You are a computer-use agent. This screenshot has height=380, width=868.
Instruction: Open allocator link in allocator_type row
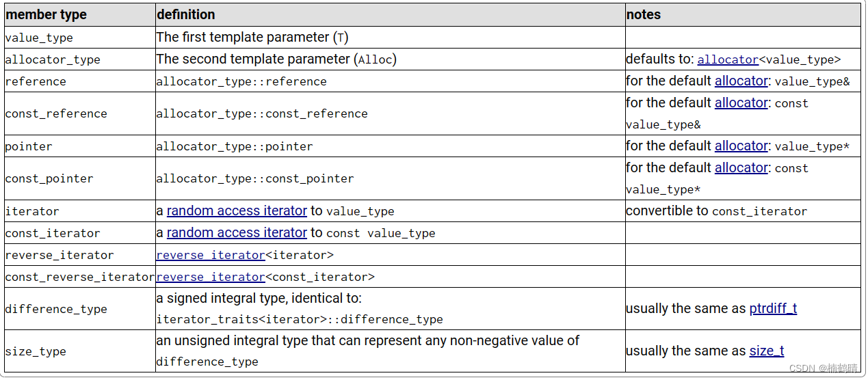[728, 60]
